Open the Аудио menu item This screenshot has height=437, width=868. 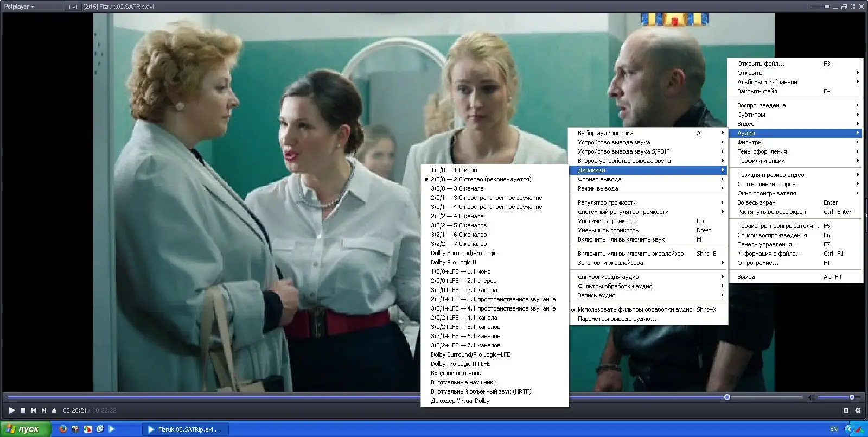pos(795,133)
